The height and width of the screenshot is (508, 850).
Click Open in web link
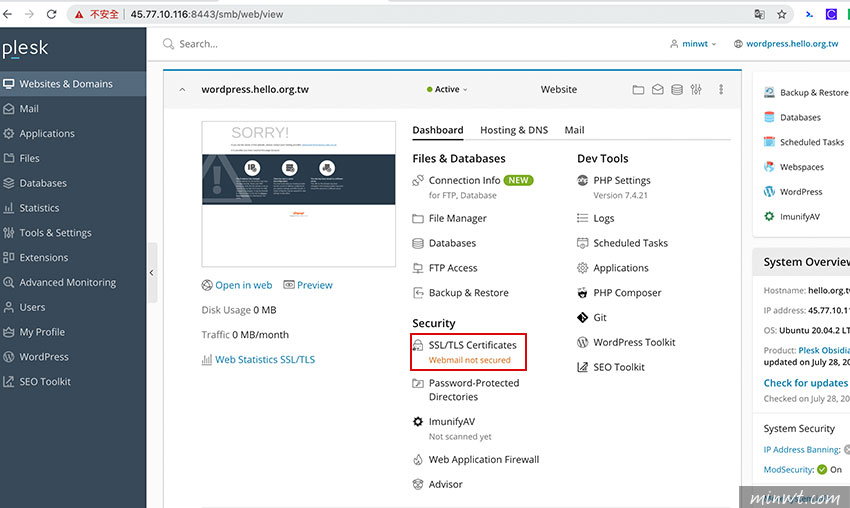click(243, 285)
